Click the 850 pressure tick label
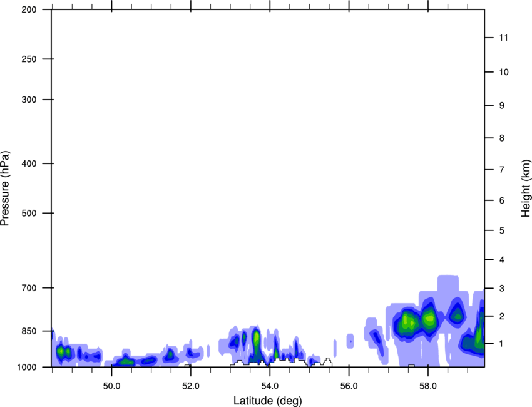 tap(29, 331)
